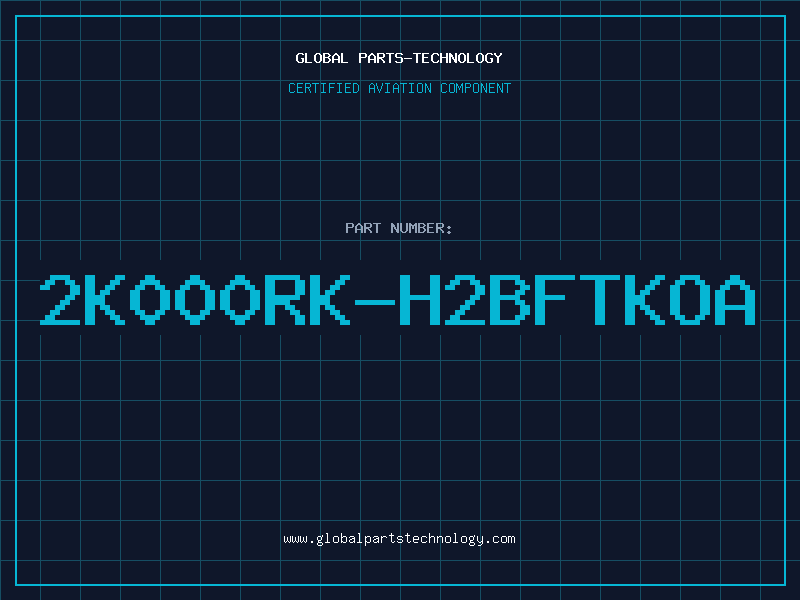Click the leading digit 2 of the part number

coord(60,299)
